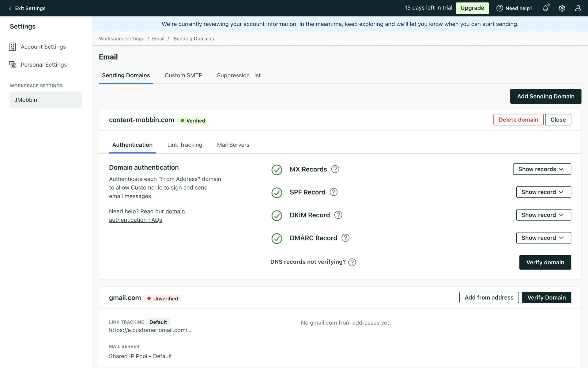Open Account Settings in the sidebar
Image resolution: width=588 pixels, height=368 pixels.
43,47
